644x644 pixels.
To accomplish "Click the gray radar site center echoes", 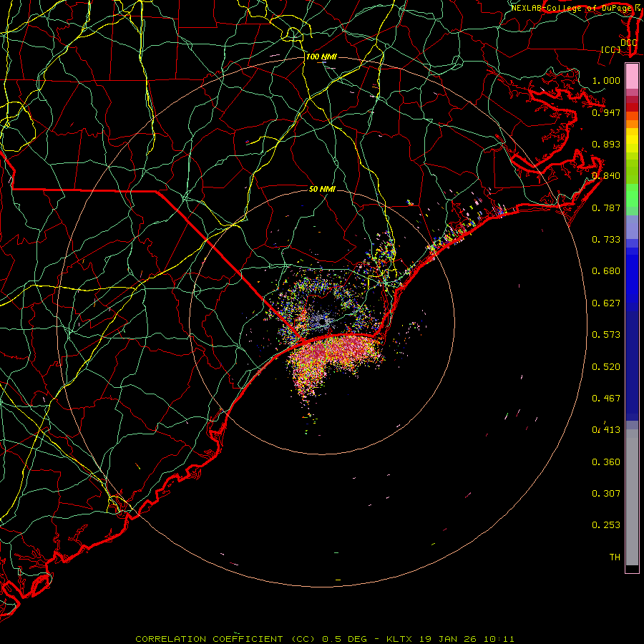I will click(323, 321).
